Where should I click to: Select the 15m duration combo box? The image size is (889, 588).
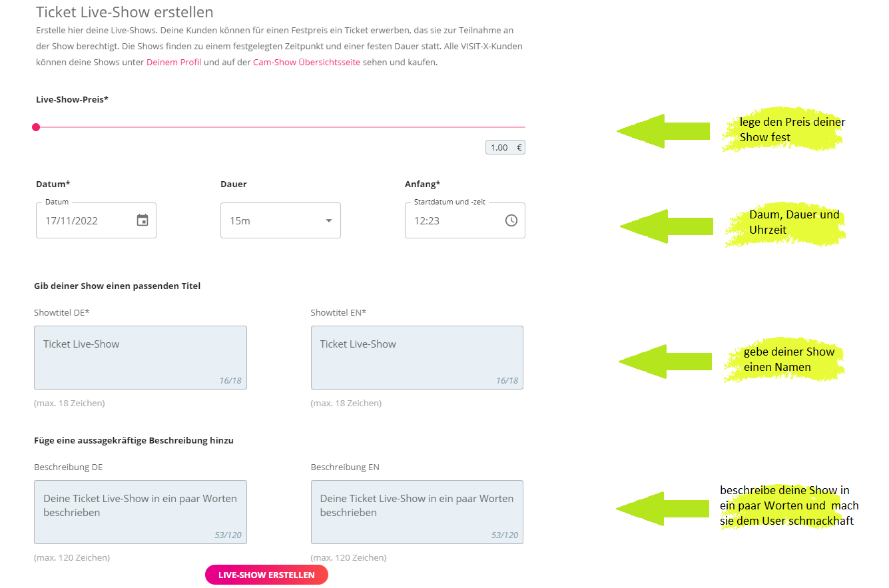point(280,220)
